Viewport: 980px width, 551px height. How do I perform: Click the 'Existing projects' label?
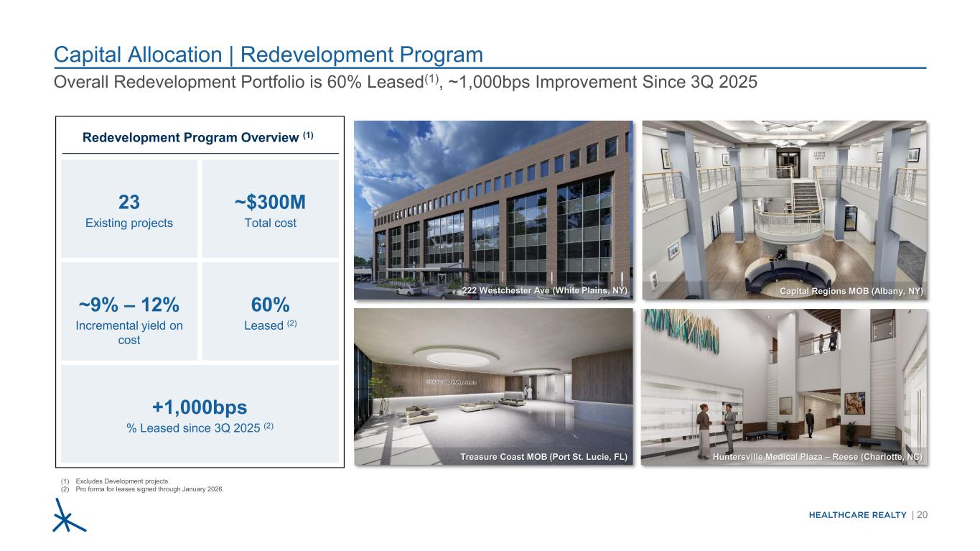(129, 223)
